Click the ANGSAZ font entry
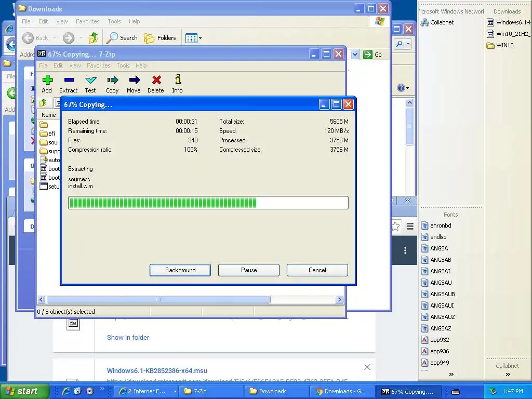532x399 pixels. click(436, 328)
